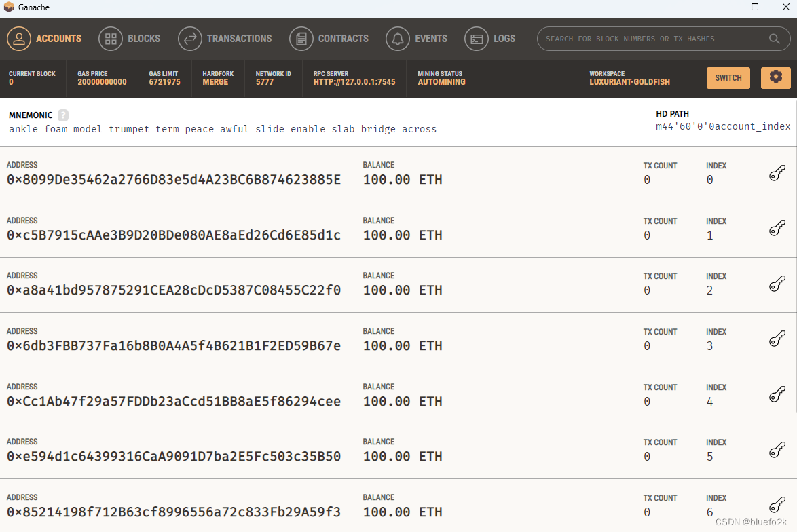Viewport: 797px width, 532px height.
Task: Open the Logs tab
Action: 489,39
